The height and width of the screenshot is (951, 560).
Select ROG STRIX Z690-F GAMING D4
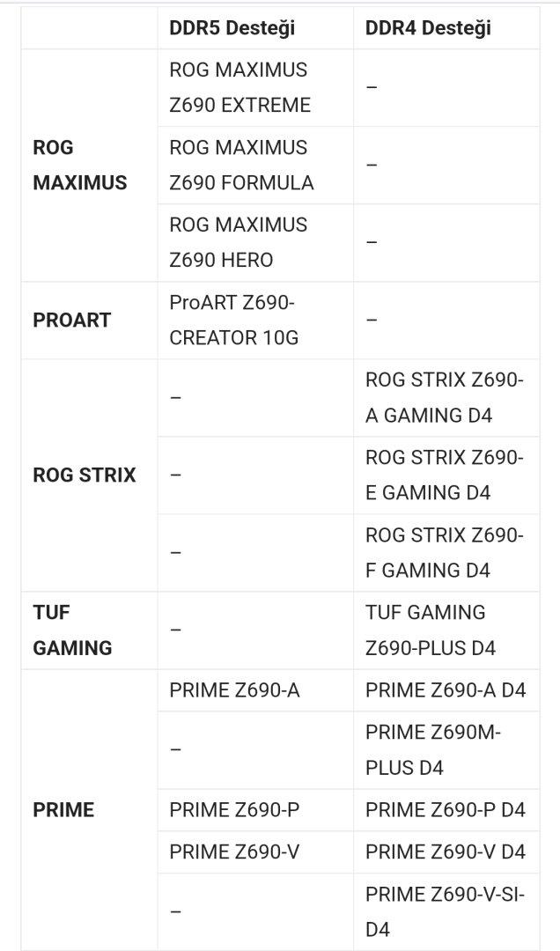point(445,552)
